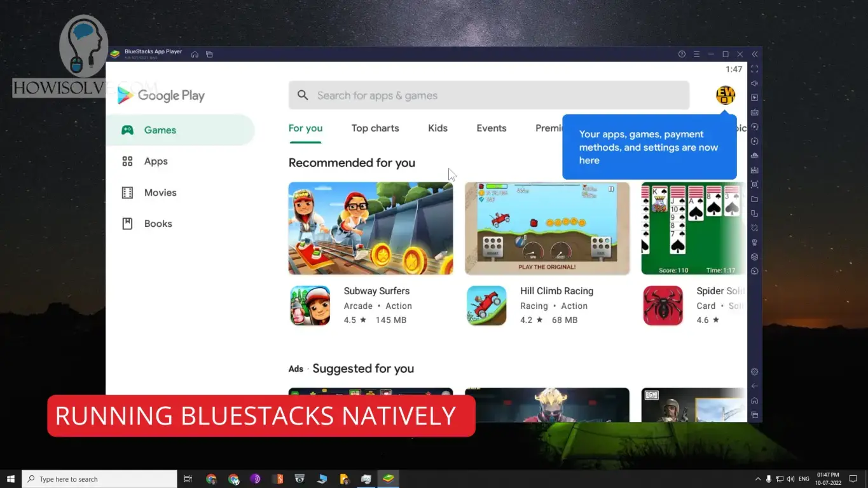Open media folder icon in BlueStacks sidebar

[x=755, y=199]
